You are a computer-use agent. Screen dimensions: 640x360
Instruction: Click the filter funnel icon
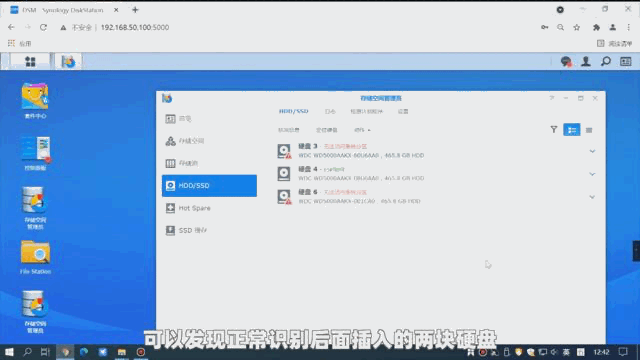pyautogui.click(x=553, y=130)
